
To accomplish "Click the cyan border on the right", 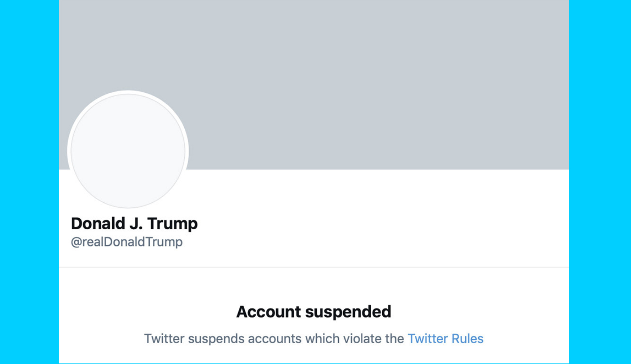I will pyautogui.click(x=600, y=182).
